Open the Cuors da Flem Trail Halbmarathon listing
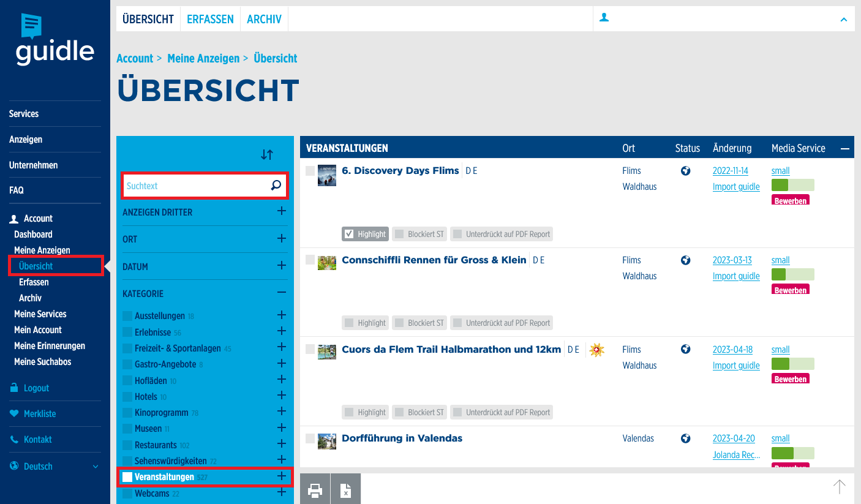The image size is (861, 504). coord(451,349)
